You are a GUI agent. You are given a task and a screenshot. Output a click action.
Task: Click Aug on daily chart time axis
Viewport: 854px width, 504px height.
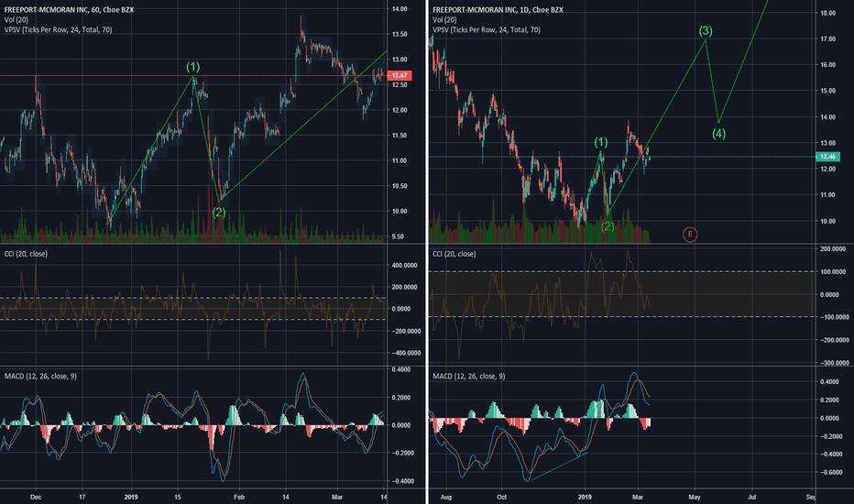click(x=445, y=497)
